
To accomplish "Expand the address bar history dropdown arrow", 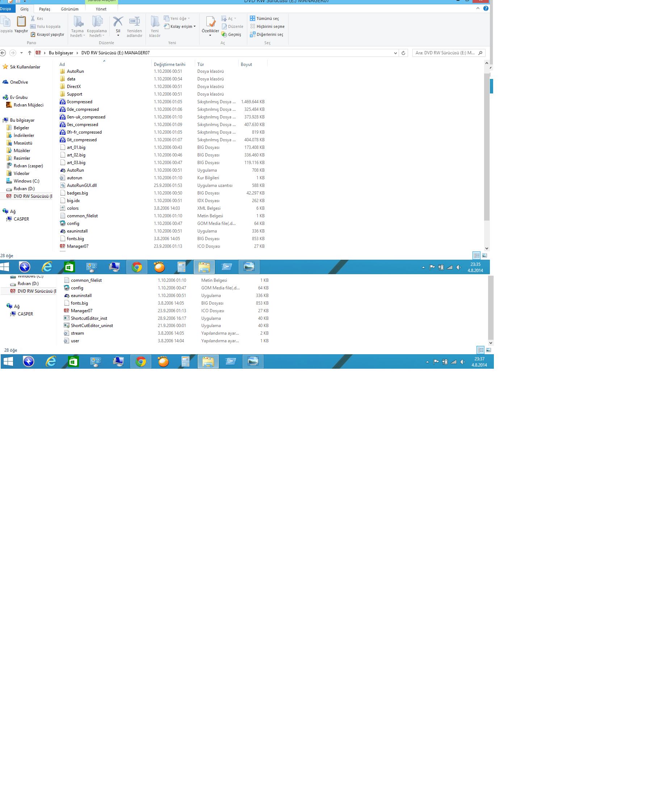I will click(395, 53).
